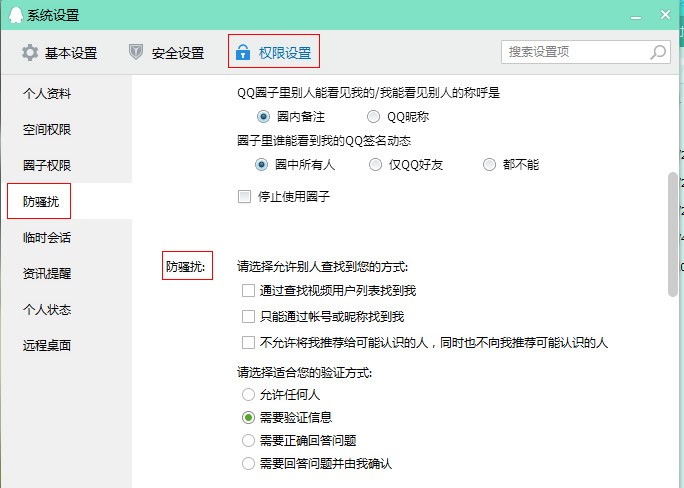The width and height of the screenshot is (684, 488).
Task: Check 不允许将我推荐给可能认识的人 checkbox
Action: [248, 343]
